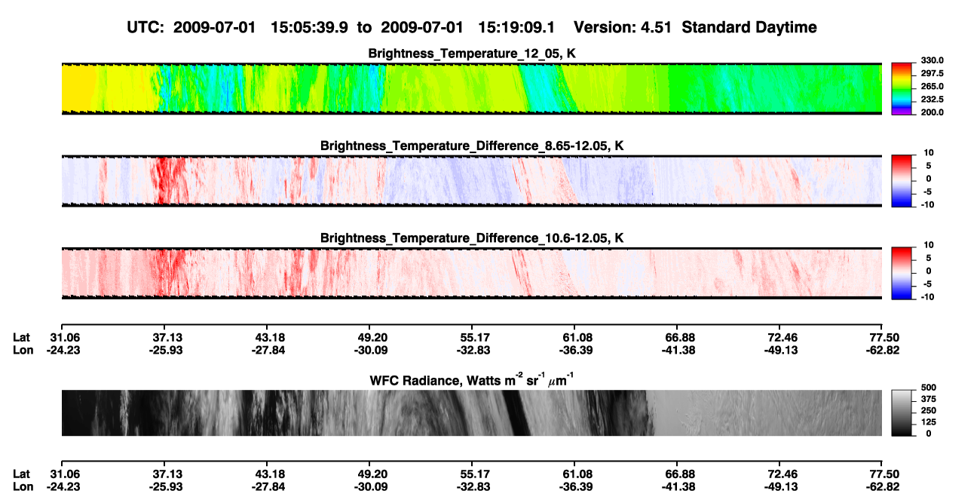980x503 pixels.
Task: Click the '330.0' colorbar maximum label
Action: pos(933,61)
